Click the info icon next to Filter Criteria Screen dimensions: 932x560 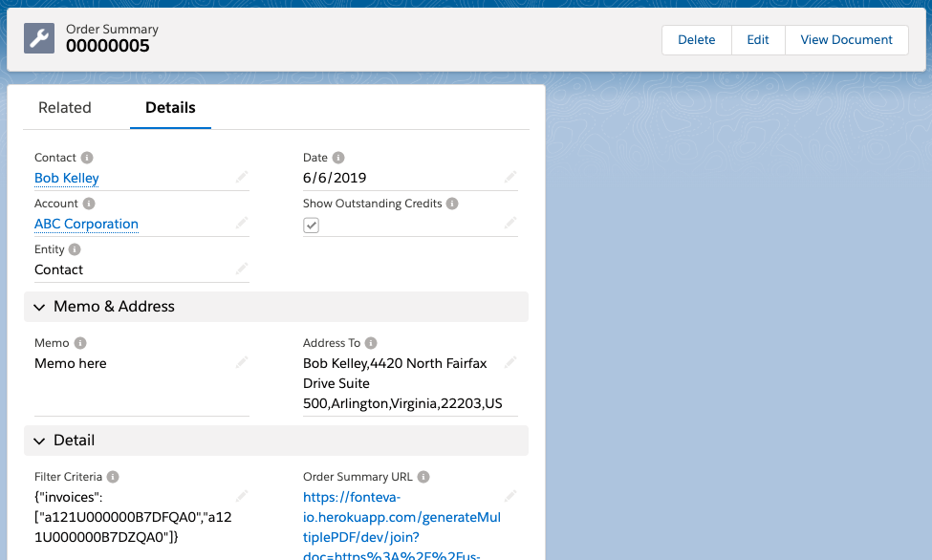113,477
